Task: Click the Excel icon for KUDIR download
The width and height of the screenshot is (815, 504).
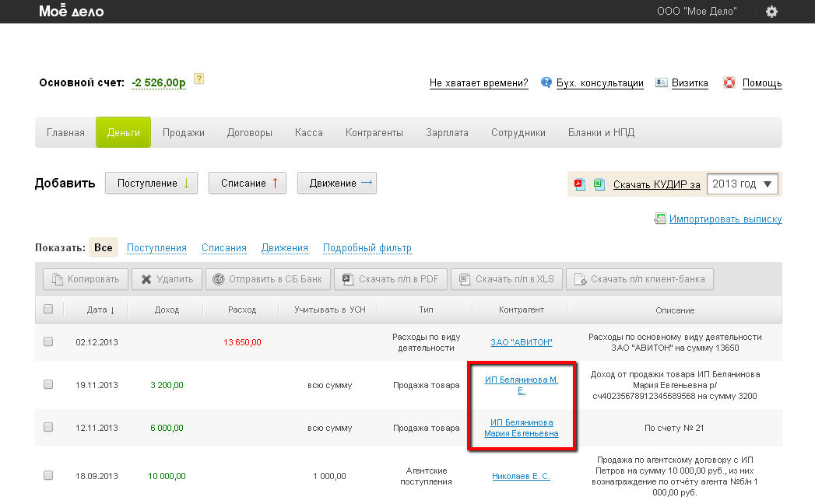Action: [599, 184]
